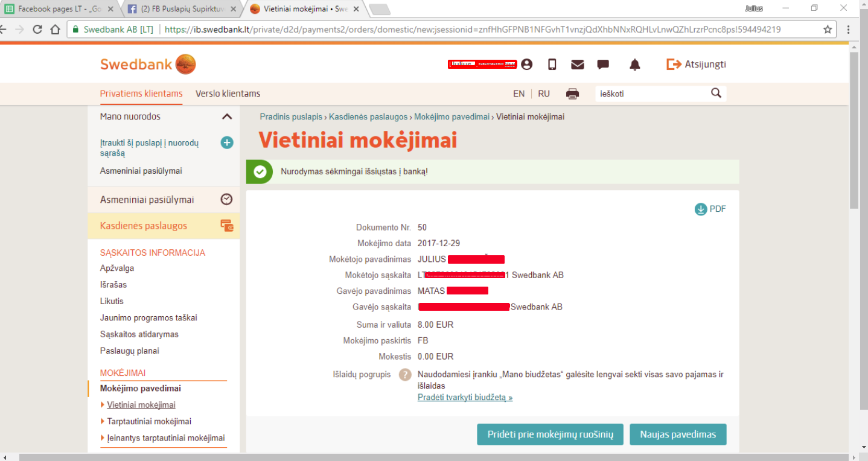Click the printer icon

[572, 94]
